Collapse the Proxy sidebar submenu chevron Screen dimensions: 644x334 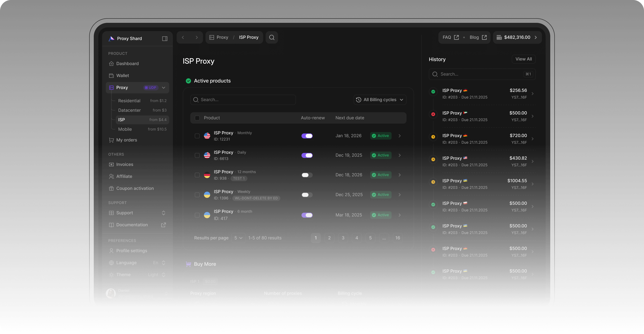(x=164, y=88)
